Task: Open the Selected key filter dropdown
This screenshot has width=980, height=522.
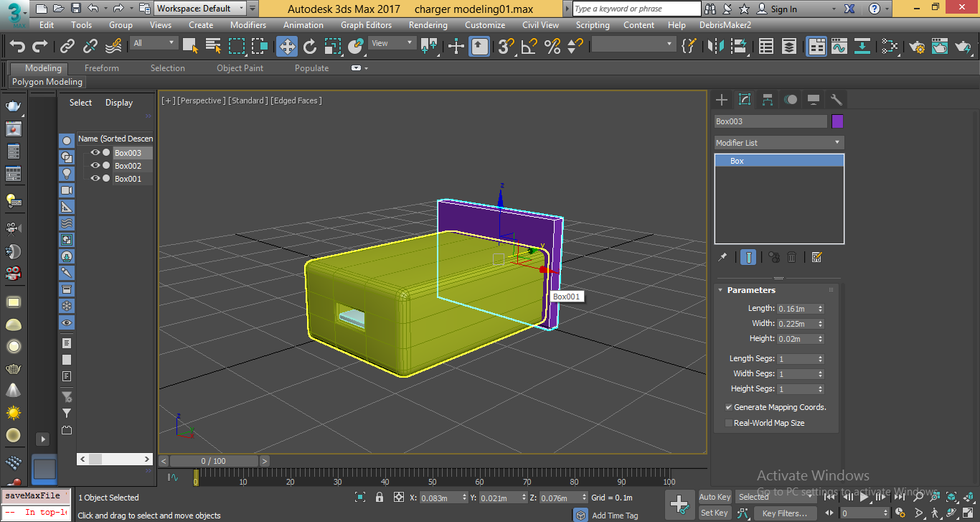Action: pyautogui.click(x=776, y=497)
